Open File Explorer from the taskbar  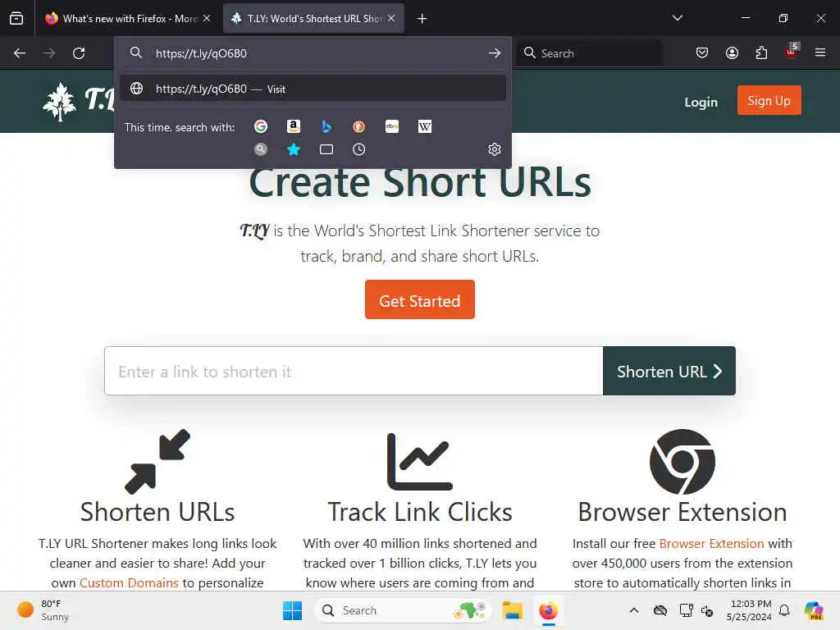tap(512, 610)
